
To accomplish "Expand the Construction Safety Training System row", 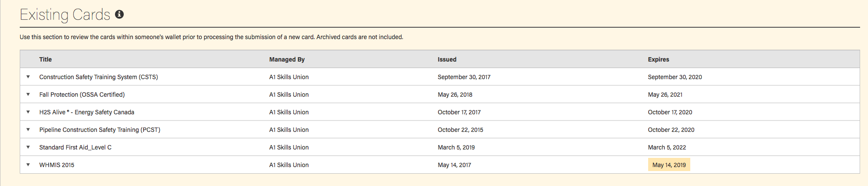I will tap(28, 77).
